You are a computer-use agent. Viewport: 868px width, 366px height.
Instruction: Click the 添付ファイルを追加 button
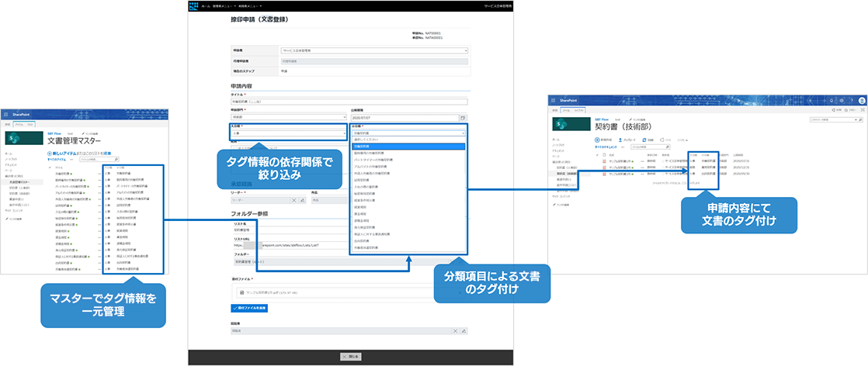click(249, 308)
